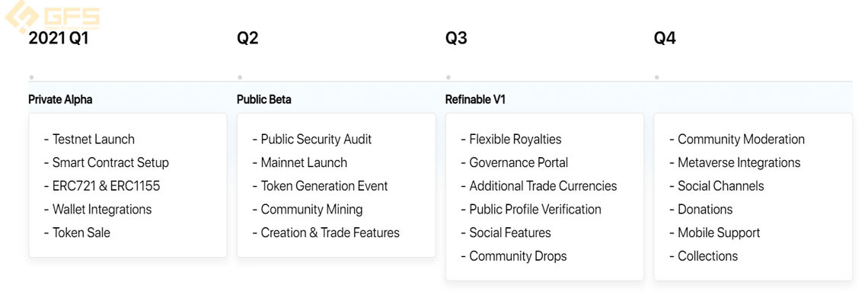Select the Q2 timeline dot marker
This screenshot has height=305, width=868.
point(240,77)
